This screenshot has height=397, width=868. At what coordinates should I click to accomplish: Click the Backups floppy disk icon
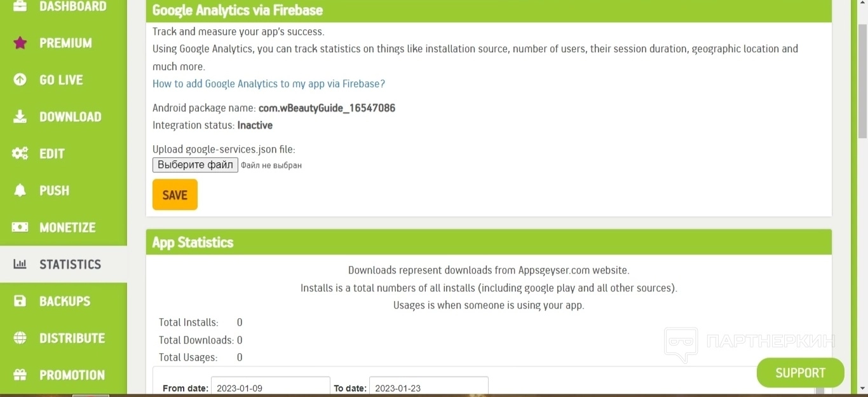click(x=20, y=302)
